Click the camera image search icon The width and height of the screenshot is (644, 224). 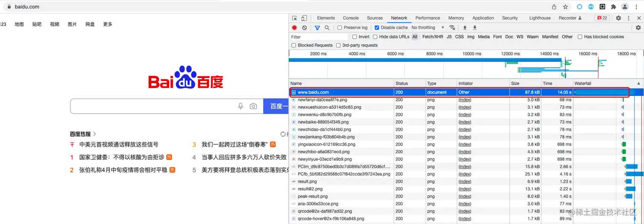(x=253, y=106)
